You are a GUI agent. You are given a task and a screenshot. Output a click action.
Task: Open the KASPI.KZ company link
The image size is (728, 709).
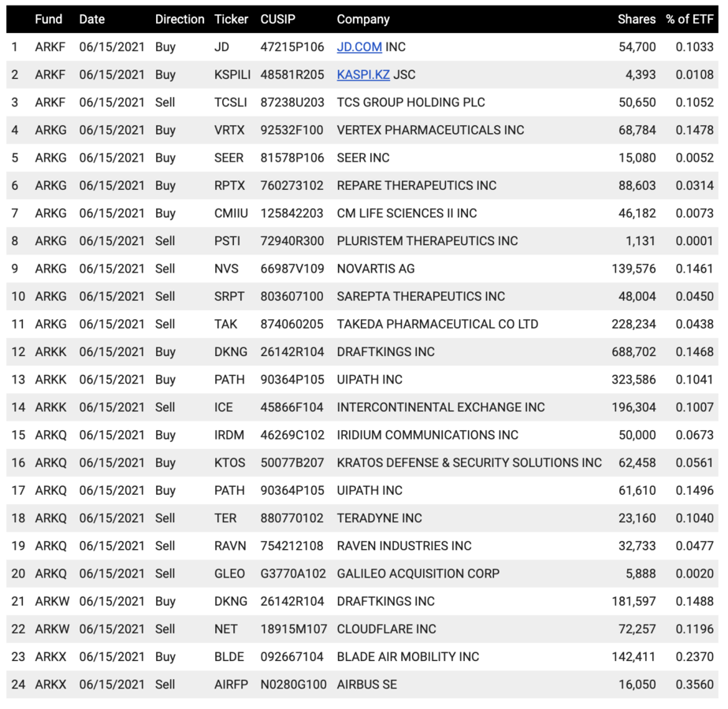pyautogui.click(x=363, y=75)
